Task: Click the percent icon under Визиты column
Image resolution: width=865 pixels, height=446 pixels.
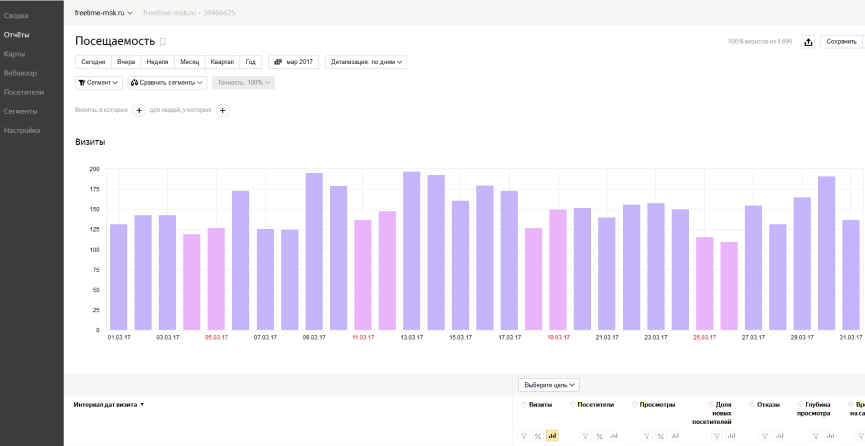Action: pos(538,436)
